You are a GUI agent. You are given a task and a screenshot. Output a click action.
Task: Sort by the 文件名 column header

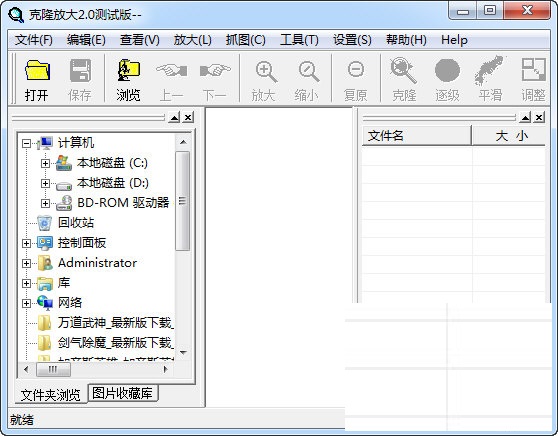(416, 136)
